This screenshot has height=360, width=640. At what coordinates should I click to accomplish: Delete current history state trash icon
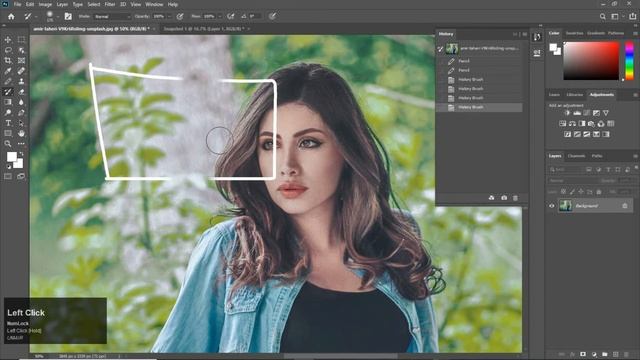click(516, 198)
